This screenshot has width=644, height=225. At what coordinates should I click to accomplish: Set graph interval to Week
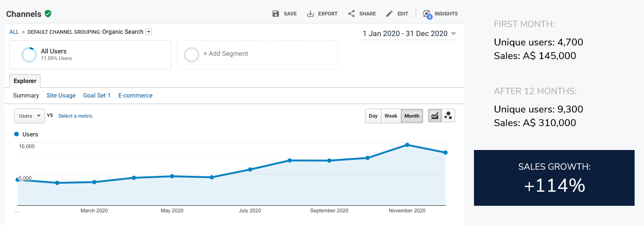click(x=391, y=116)
